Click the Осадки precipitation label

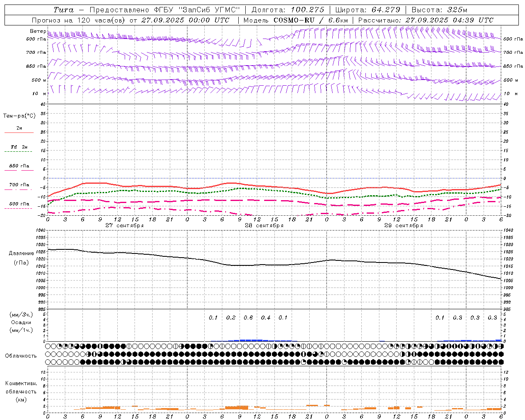pos(21,322)
